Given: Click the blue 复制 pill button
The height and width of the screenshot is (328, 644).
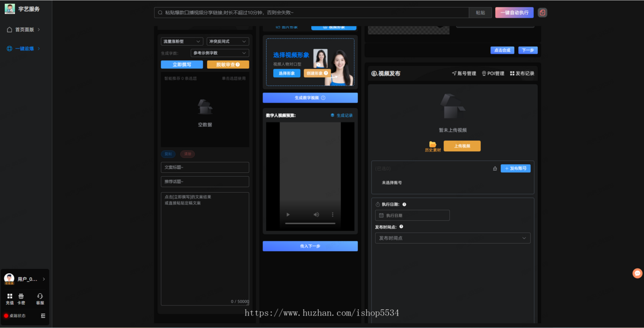Looking at the screenshot, I should pyautogui.click(x=168, y=154).
